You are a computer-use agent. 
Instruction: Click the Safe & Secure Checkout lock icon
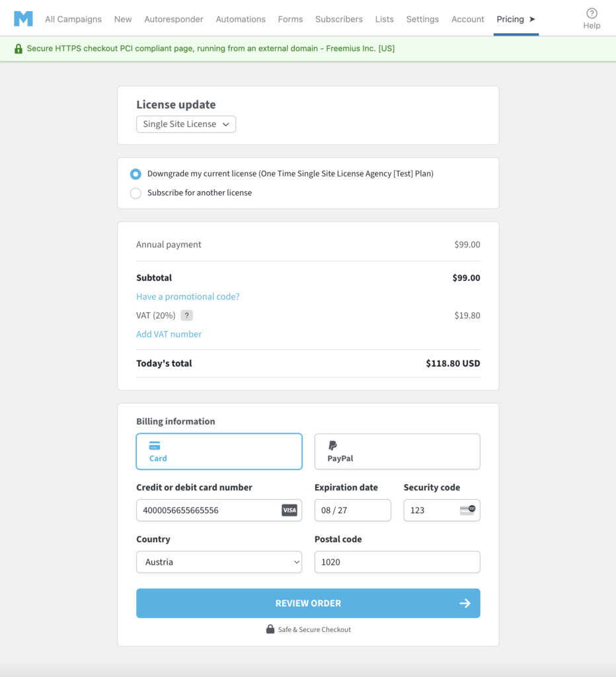coord(270,629)
